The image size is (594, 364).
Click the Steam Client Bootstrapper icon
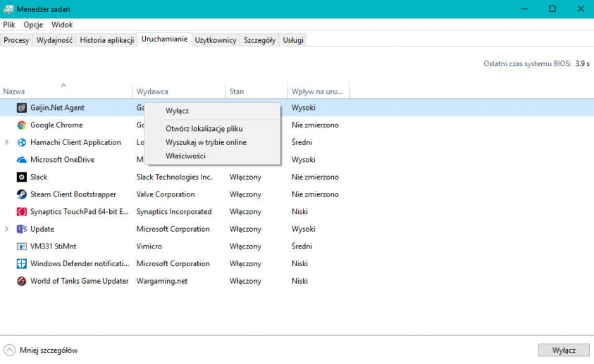click(x=21, y=194)
